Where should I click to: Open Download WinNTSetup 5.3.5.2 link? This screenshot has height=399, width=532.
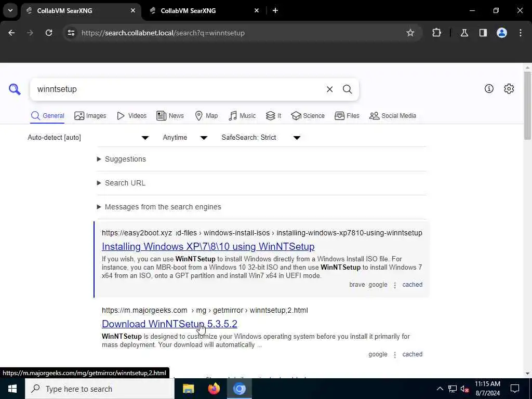pyautogui.click(x=169, y=324)
